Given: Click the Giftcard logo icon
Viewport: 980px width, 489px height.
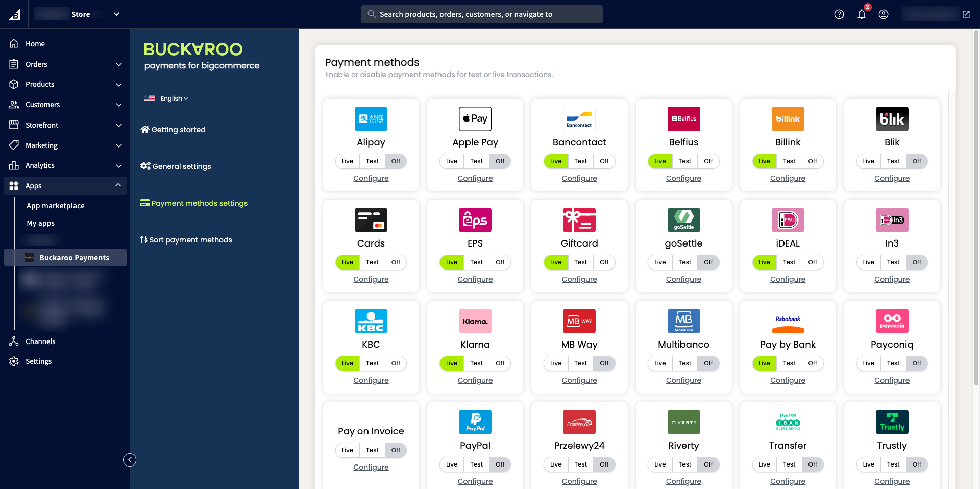Looking at the screenshot, I should [x=579, y=220].
